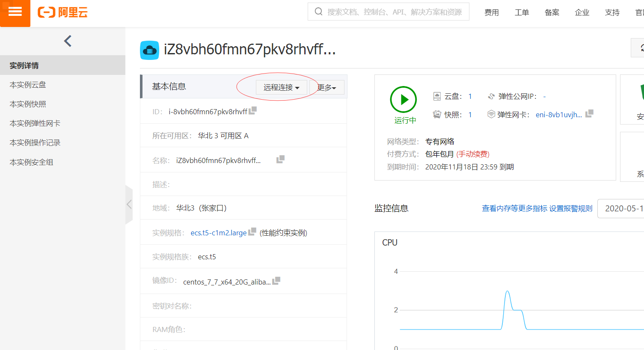
Task: Click the search magnifier icon
Action: click(x=318, y=12)
